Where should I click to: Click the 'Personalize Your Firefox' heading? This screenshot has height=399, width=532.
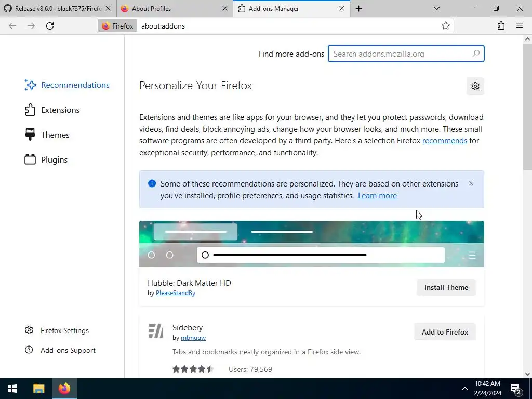195,86
